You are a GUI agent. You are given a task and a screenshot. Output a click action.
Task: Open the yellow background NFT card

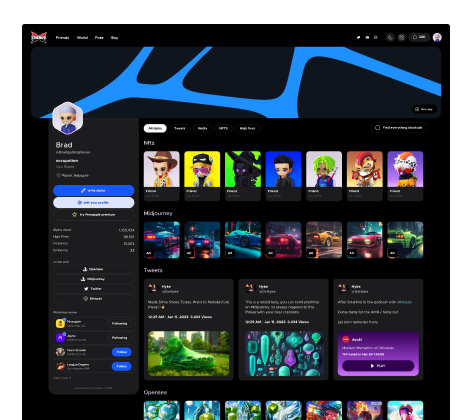pos(202,176)
